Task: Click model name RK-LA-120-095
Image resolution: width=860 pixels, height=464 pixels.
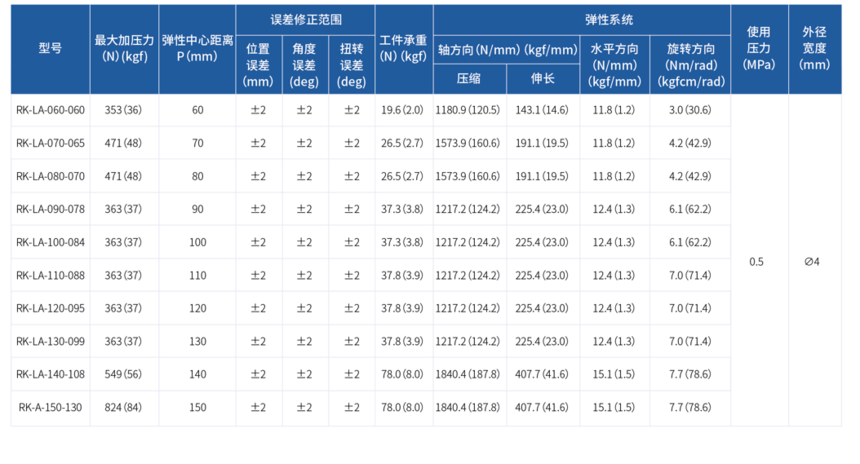Action: click(x=50, y=308)
